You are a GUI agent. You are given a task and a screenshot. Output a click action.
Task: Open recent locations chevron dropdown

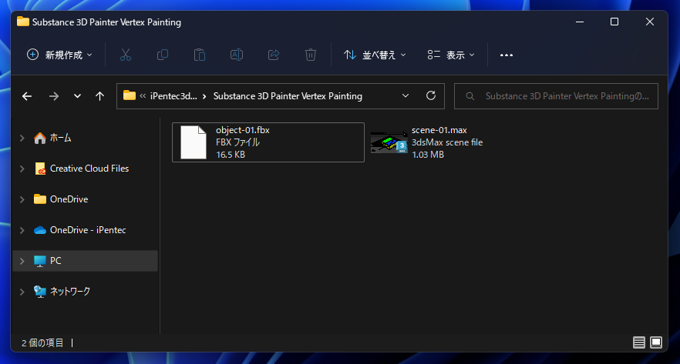77,96
